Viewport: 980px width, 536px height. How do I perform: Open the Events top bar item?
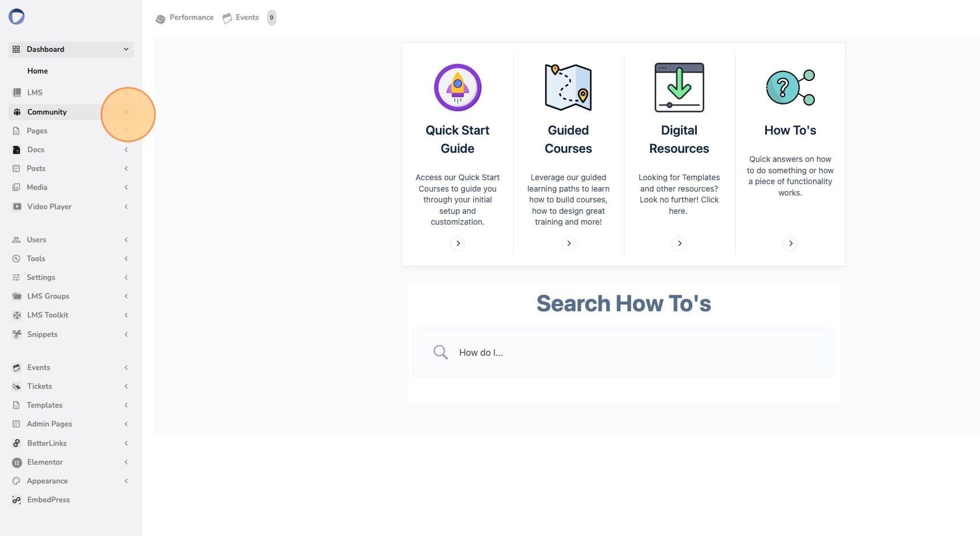(240, 18)
